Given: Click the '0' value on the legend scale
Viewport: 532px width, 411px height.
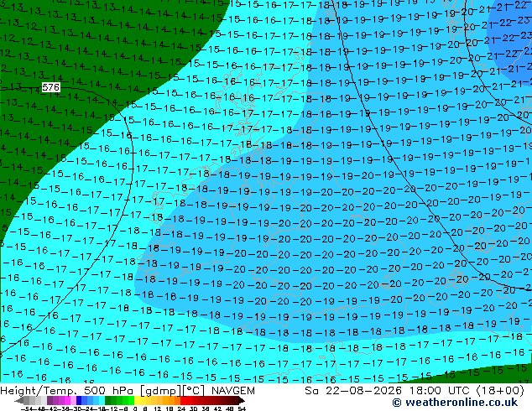Looking at the screenshot, I should pyautogui.click(x=135, y=409).
